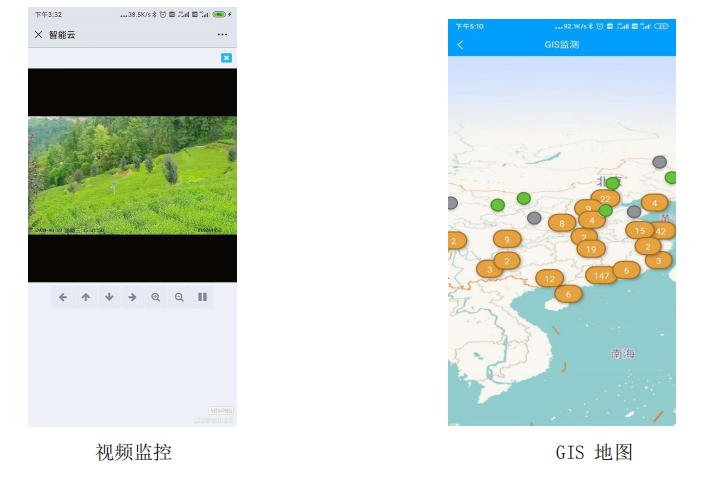Screen dimensions: 716x482
Task: Close the 智能云 page with the X
Action: (x=38, y=34)
